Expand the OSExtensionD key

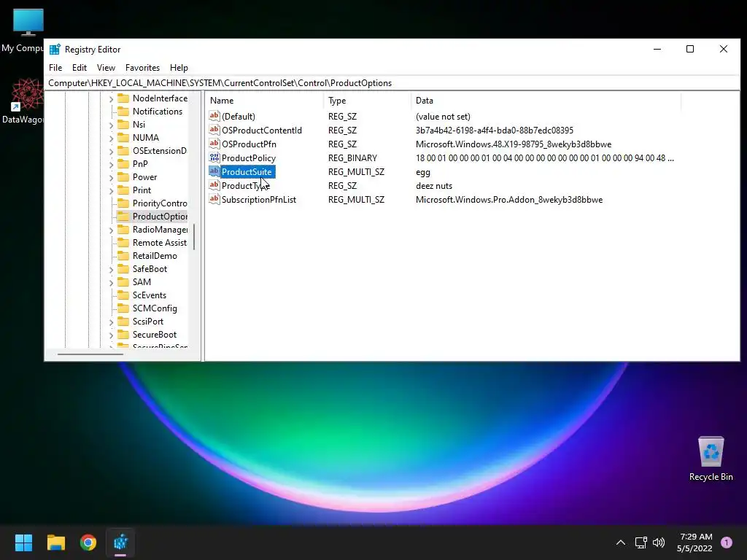click(x=111, y=151)
